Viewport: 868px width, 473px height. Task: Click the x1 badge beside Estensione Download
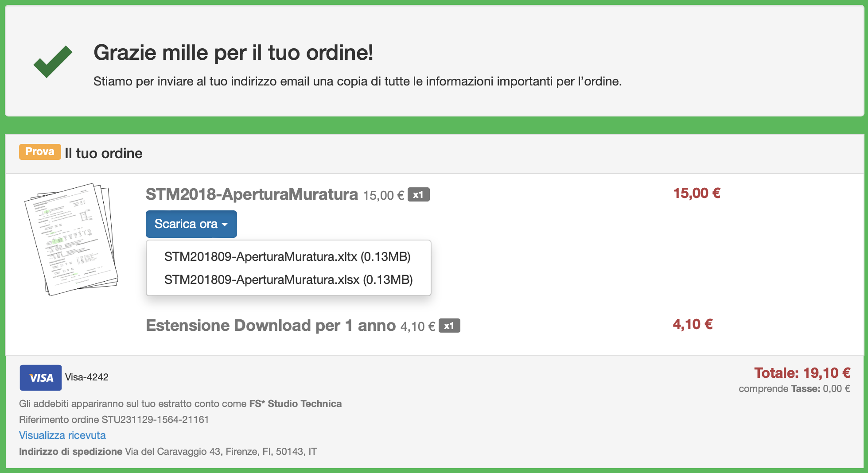449,326
